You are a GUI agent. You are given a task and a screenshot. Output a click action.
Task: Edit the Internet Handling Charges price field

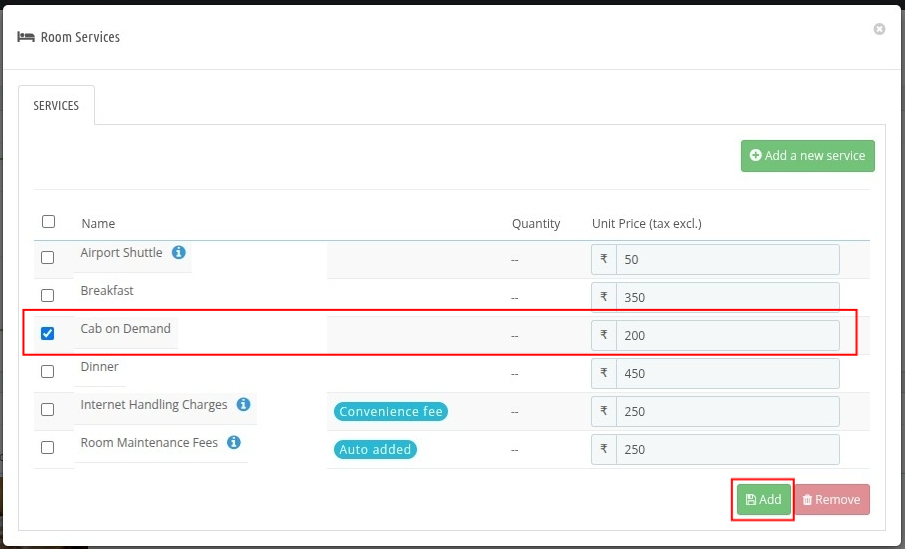[727, 412]
